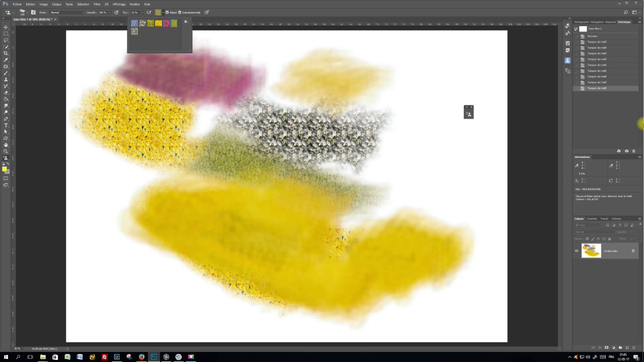Open the Filtre menu
This screenshot has height=362, width=644.
coord(97,4)
